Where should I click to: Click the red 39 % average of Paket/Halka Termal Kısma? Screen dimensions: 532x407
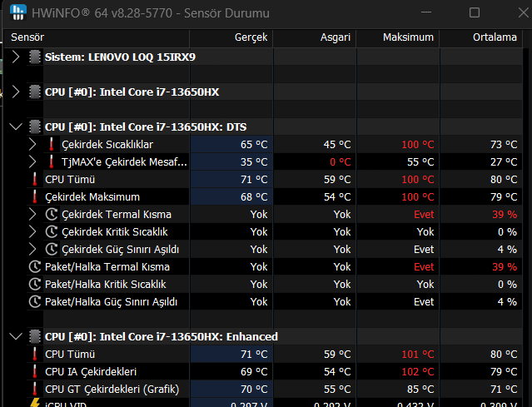pyautogui.click(x=505, y=267)
